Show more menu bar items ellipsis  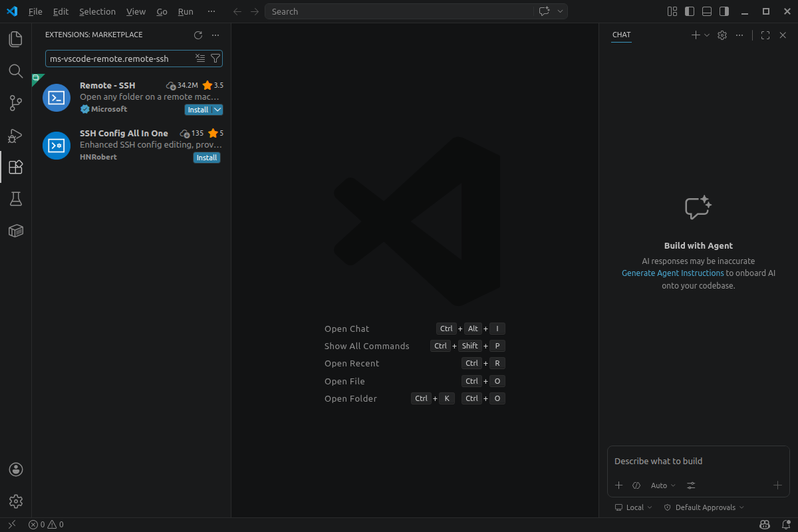point(211,11)
